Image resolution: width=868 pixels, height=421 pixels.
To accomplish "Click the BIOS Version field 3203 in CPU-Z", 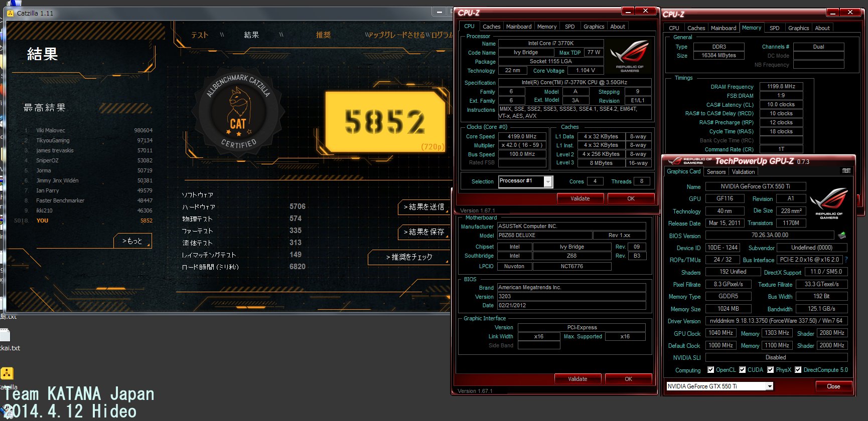I will [571, 297].
